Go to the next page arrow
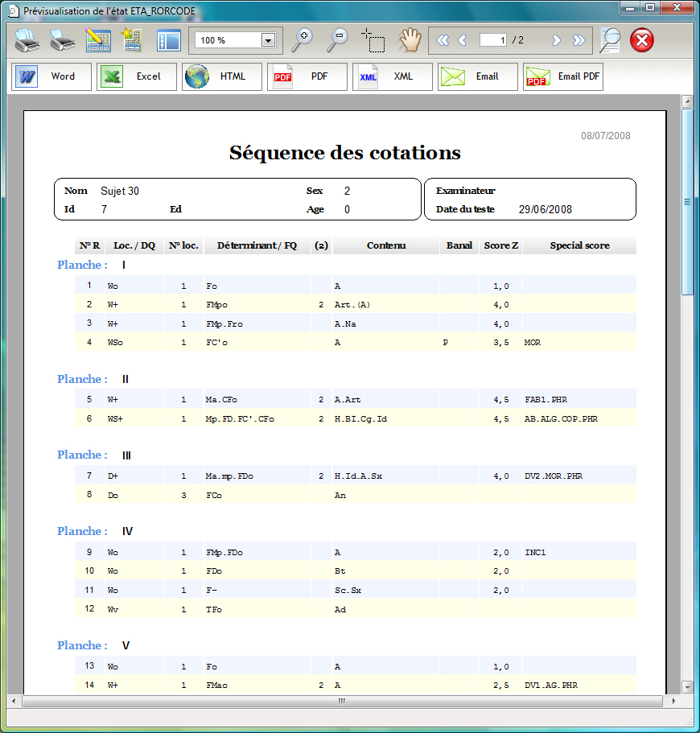 coord(556,40)
